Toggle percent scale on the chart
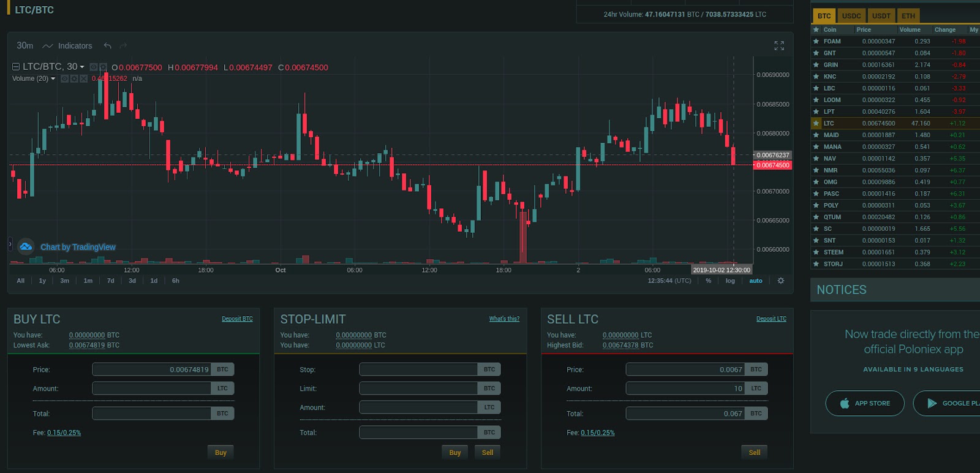The image size is (980, 473). (709, 281)
